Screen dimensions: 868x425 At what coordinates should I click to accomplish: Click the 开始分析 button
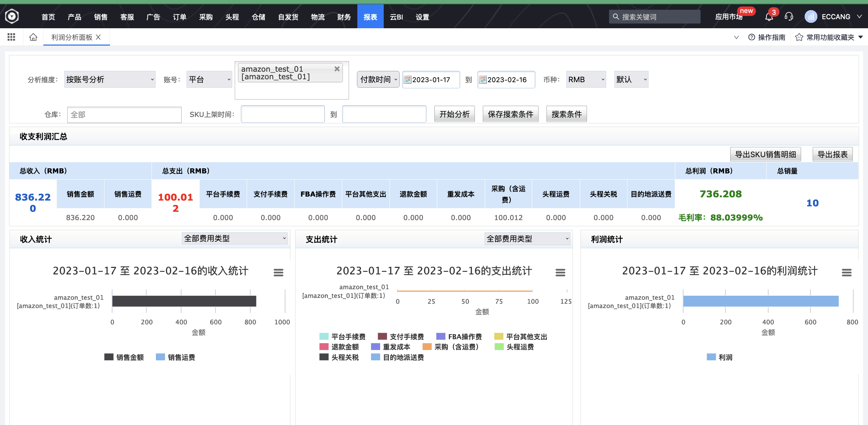click(454, 114)
